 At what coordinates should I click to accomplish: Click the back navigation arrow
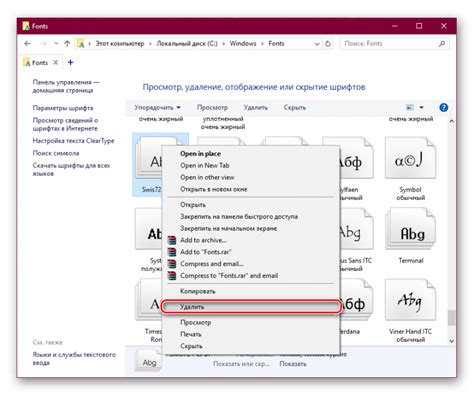coord(28,44)
